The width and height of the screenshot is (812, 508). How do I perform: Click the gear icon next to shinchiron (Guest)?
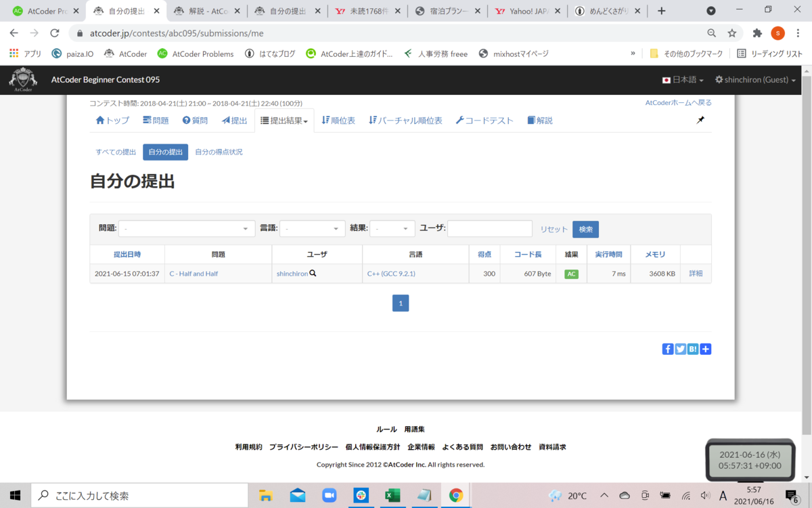719,79
